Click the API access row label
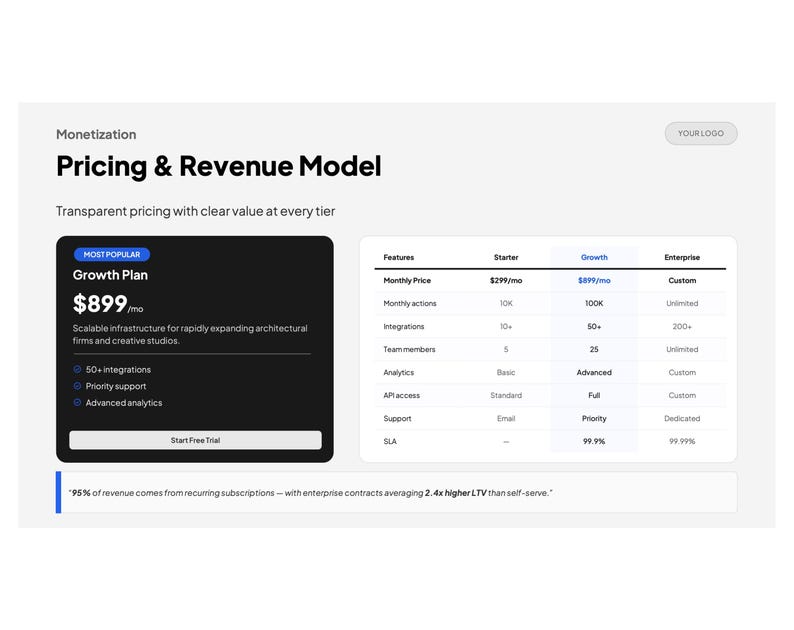Image resolution: width=794 pixels, height=630 pixels. pos(402,396)
